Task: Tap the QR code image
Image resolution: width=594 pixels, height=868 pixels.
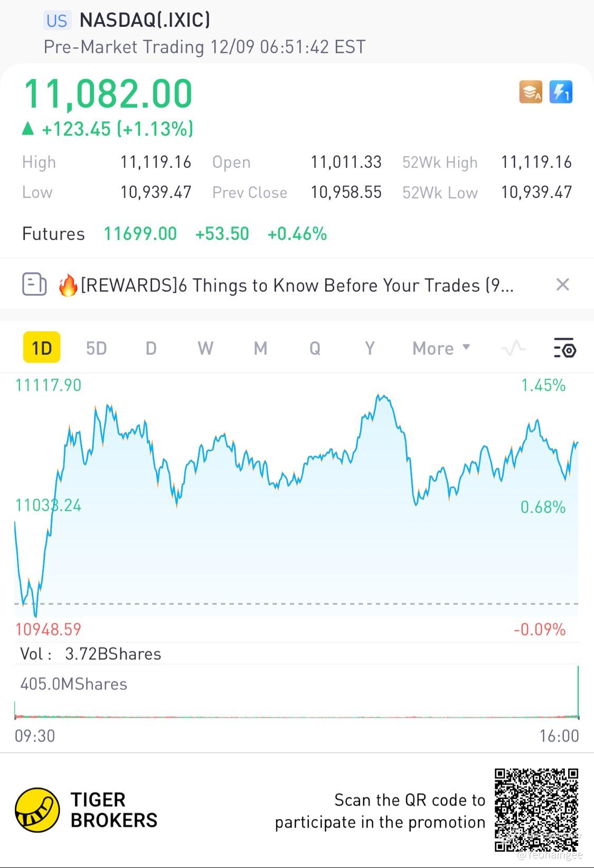Action: (536, 810)
